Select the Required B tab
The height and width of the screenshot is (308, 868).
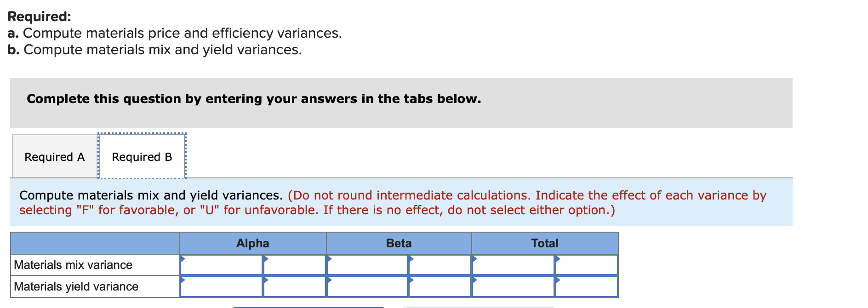[x=141, y=156]
